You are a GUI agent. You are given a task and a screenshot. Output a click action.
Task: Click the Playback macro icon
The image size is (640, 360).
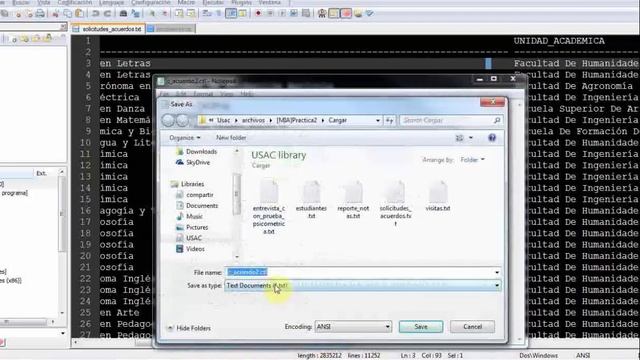(x=282, y=13)
